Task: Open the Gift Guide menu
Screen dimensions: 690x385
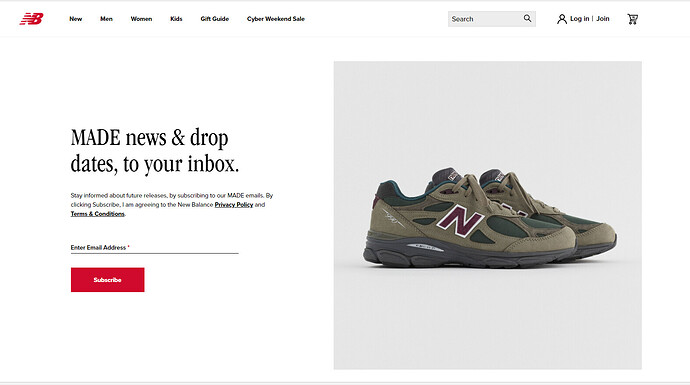Action: point(215,19)
